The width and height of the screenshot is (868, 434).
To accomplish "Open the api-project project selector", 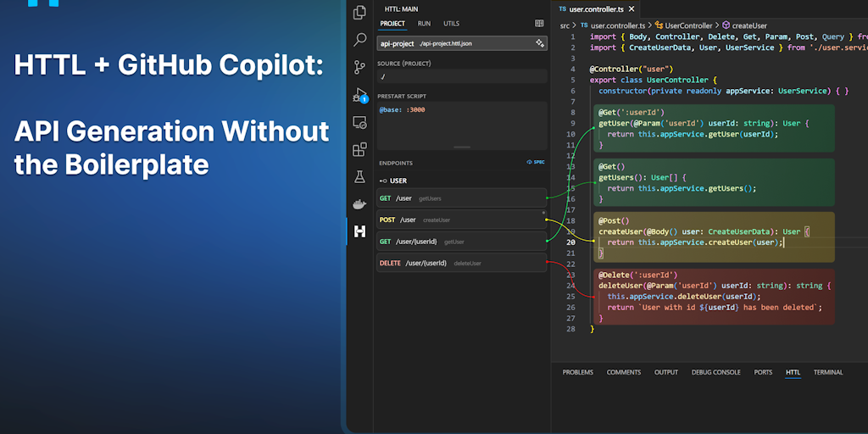I will click(x=462, y=43).
